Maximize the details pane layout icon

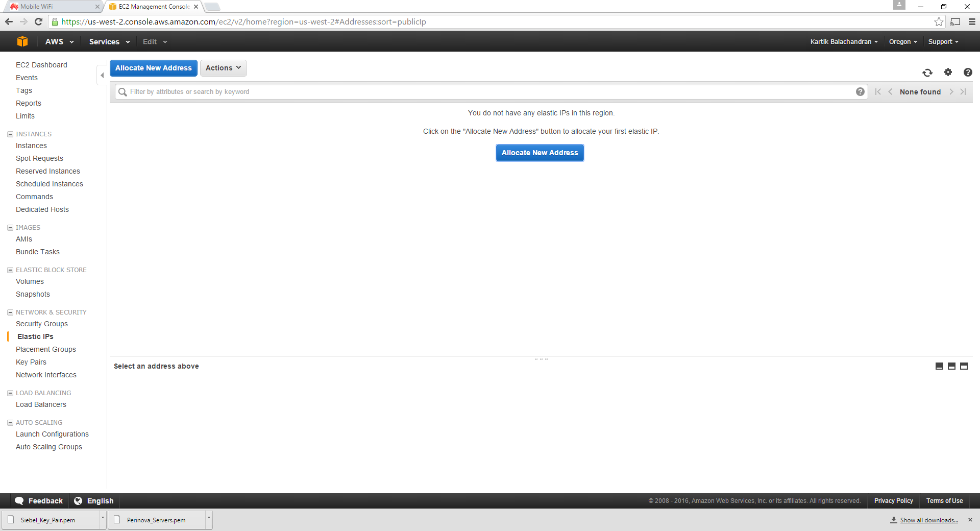[964, 366]
